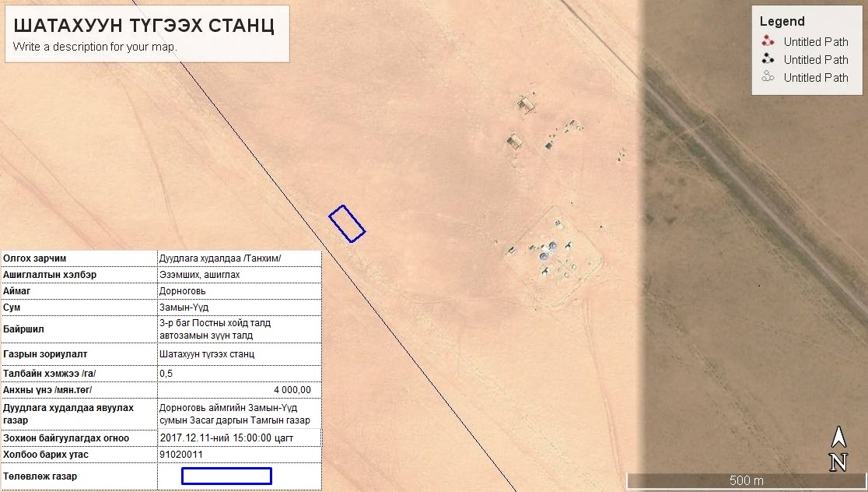Click the 'Ашиглалтын хэлбэр' cell

(79, 275)
